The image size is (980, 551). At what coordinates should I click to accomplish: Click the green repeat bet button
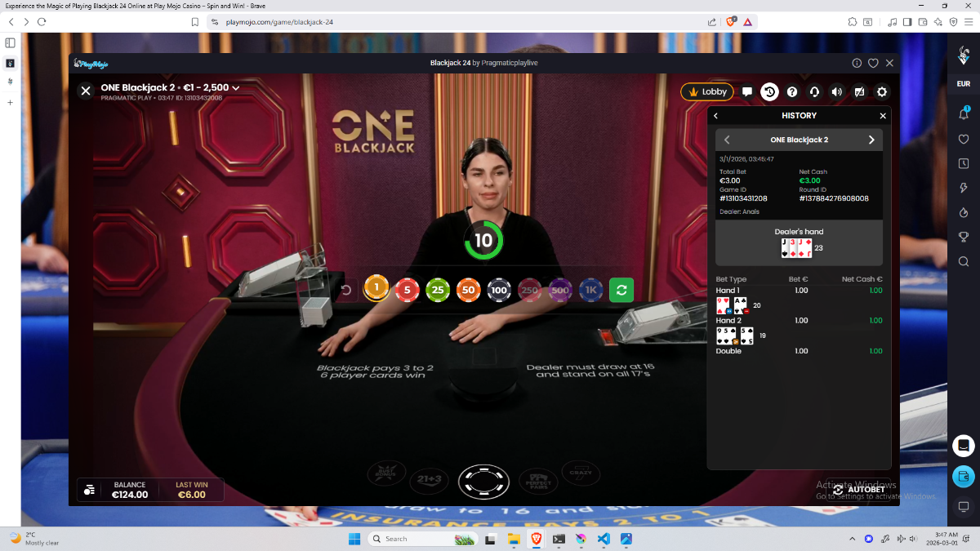[621, 290]
